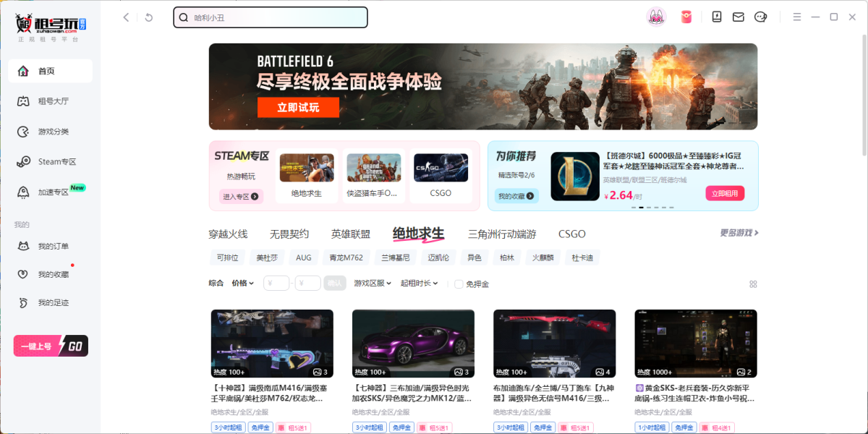Click the 立即试玩 banner button
This screenshot has height=434, width=868.
click(x=298, y=108)
